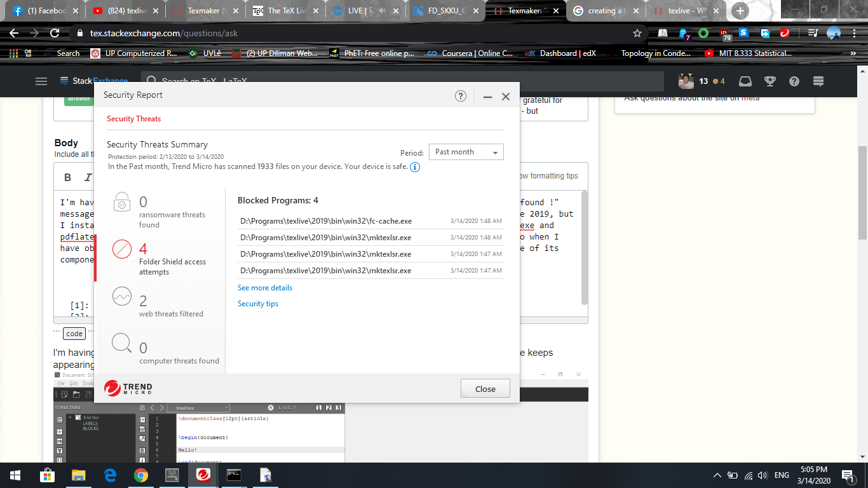This screenshot has width=868, height=488.
Task: Open the See more details link
Action: 264,287
